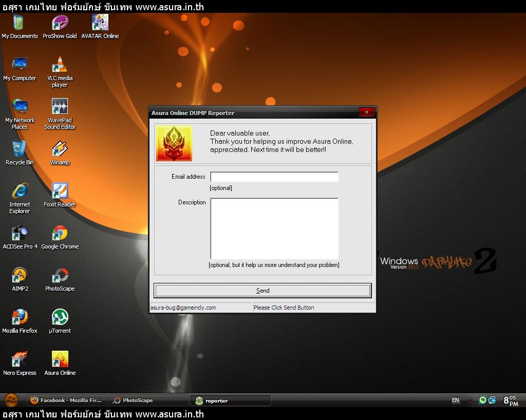Select the Google Chrome desktop shortcut

[x=60, y=237]
